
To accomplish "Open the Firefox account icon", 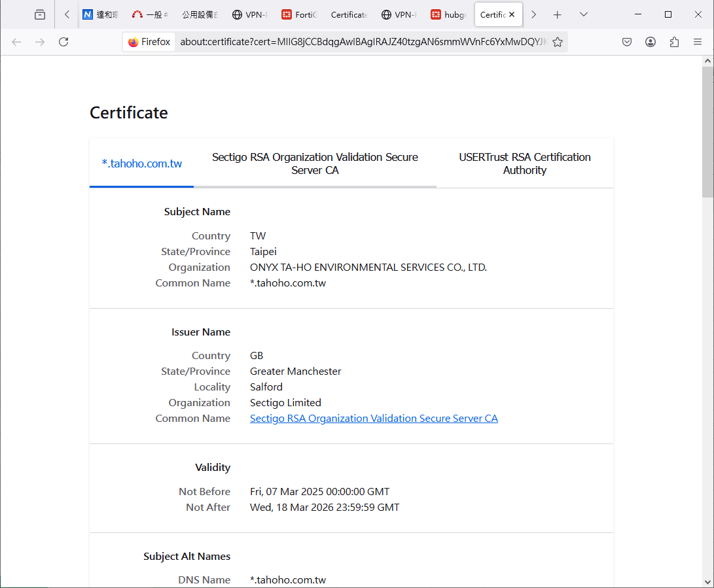I will pyautogui.click(x=650, y=42).
